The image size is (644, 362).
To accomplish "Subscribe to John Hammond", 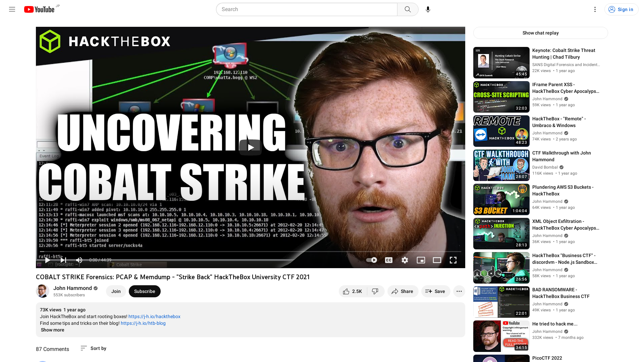I will tap(145, 291).
